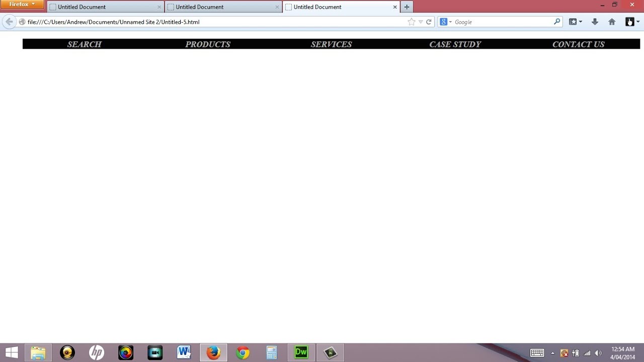The image size is (644, 362).
Task: Minimize the Firefox window
Action: click(x=602, y=5)
